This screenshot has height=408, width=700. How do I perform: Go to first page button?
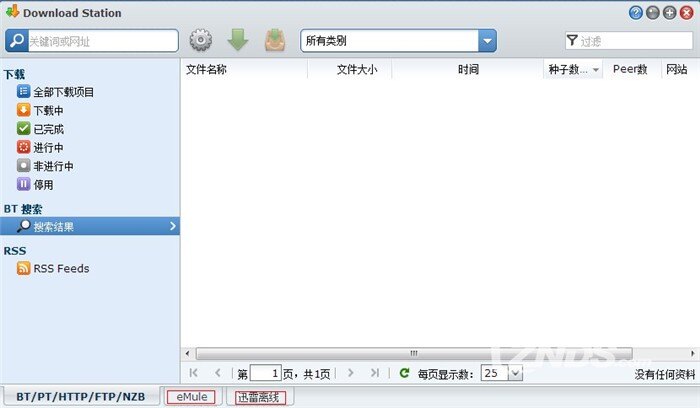tap(193, 373)
